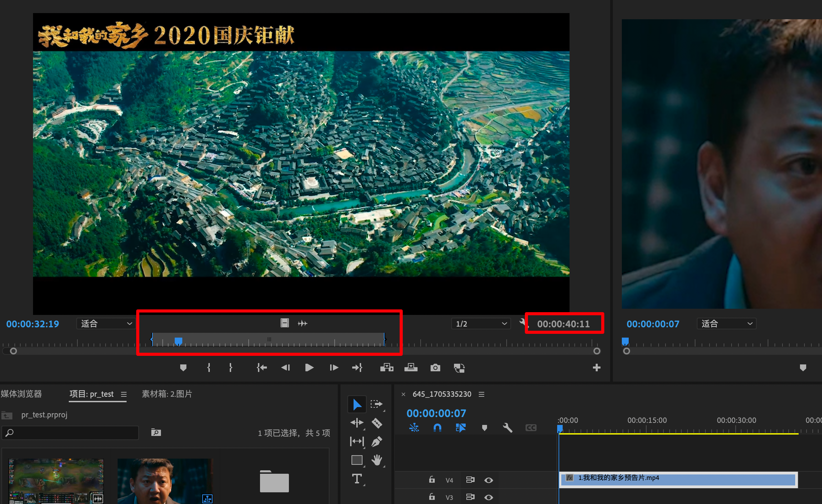Click Drag Video Only filmstrip icon
This screenshot has height=504, width=822.
[284, 323]
